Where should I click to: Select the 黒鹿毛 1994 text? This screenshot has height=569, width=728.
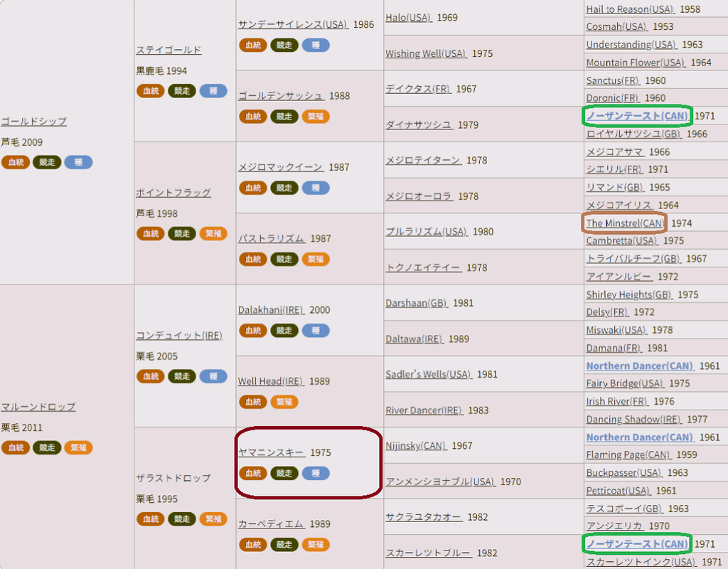coord(161,70)
